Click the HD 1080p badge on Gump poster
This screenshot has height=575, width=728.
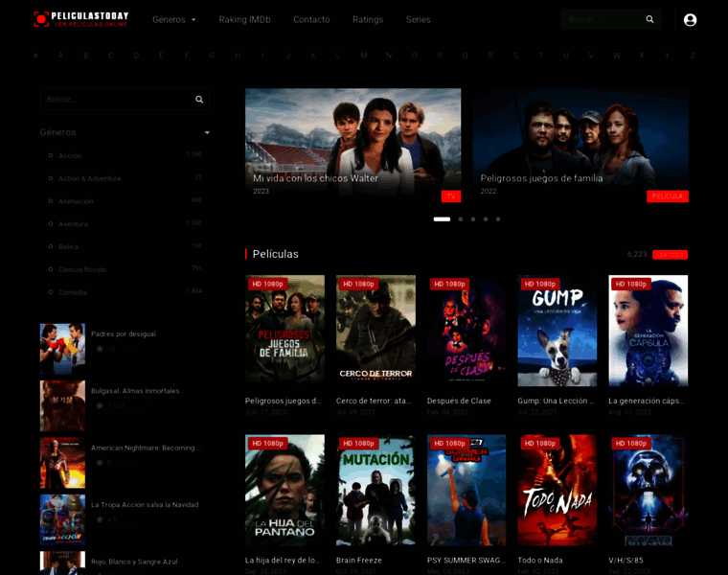pyautogui.click(x=540, y=284)
